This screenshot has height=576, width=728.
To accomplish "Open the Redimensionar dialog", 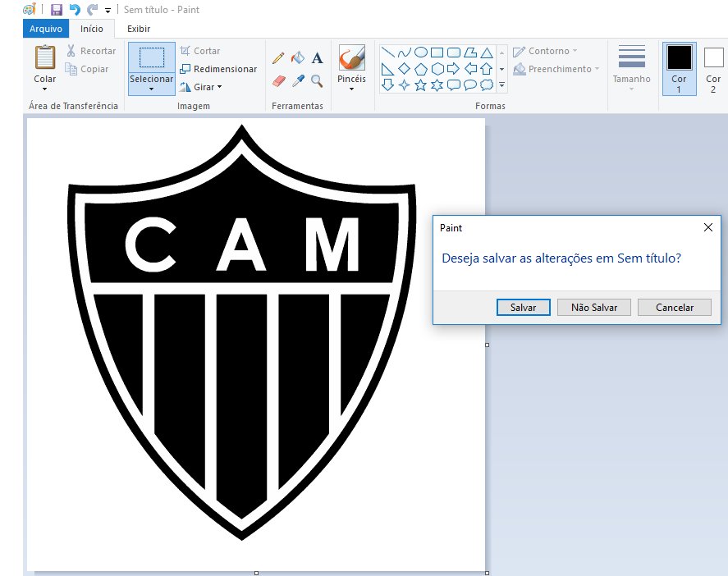I will tap(218, 69).
